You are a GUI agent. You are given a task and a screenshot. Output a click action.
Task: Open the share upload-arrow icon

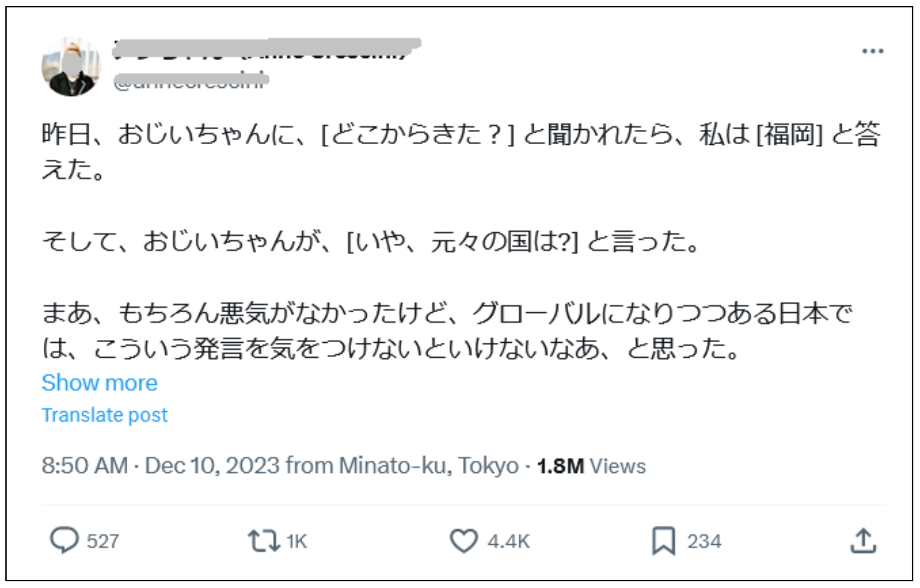tap(863, 541)
